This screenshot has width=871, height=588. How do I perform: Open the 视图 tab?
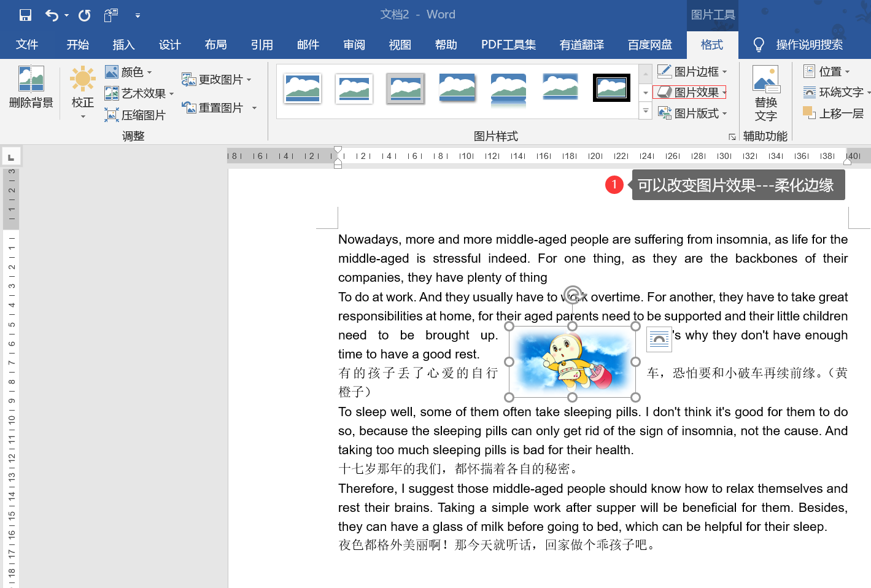400,45
